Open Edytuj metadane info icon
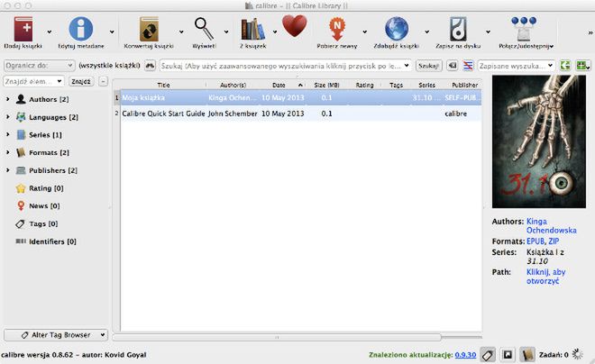 point(80,29)
